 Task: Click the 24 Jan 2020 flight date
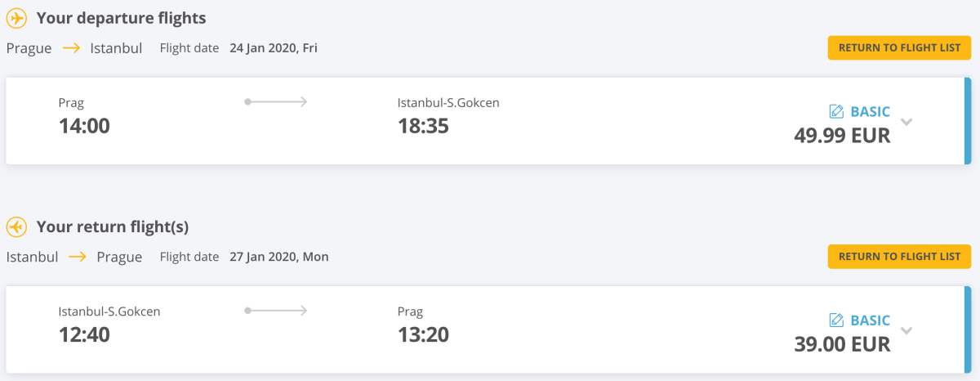[x=274, y=48]
